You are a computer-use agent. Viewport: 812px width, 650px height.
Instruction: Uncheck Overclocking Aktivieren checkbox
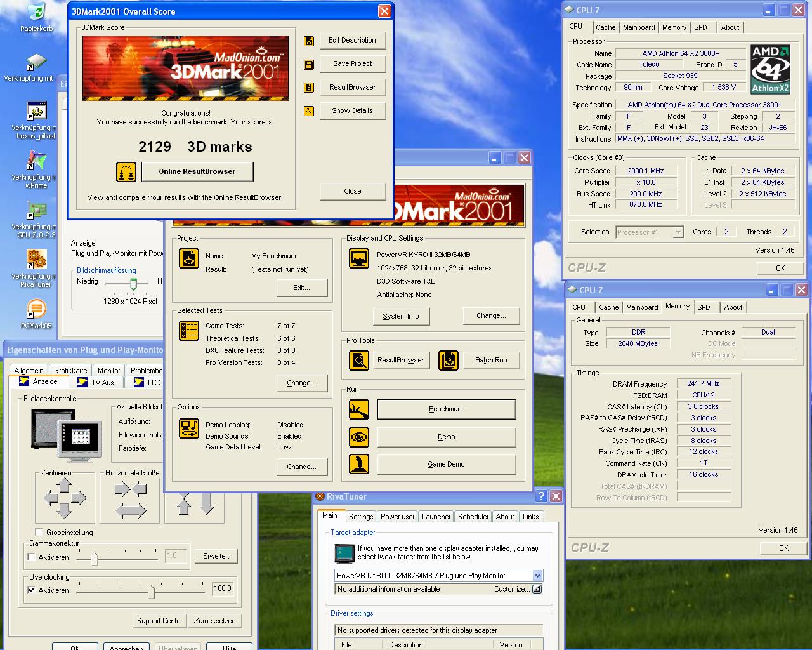[x=32, y=590]
